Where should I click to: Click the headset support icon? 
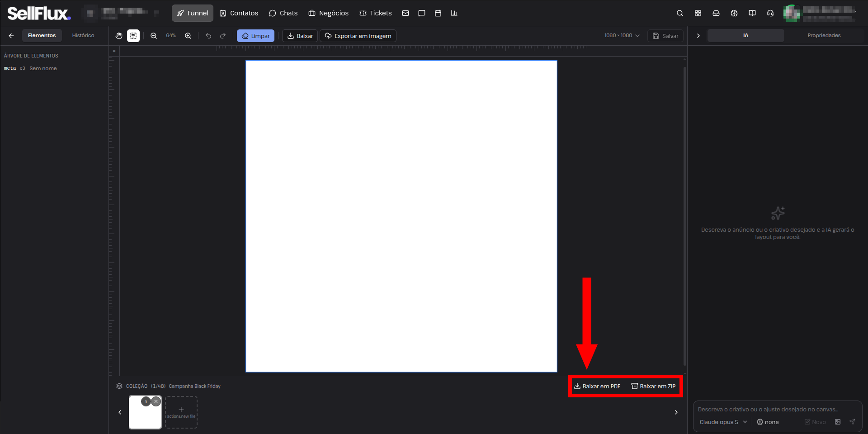click(770, 13)
